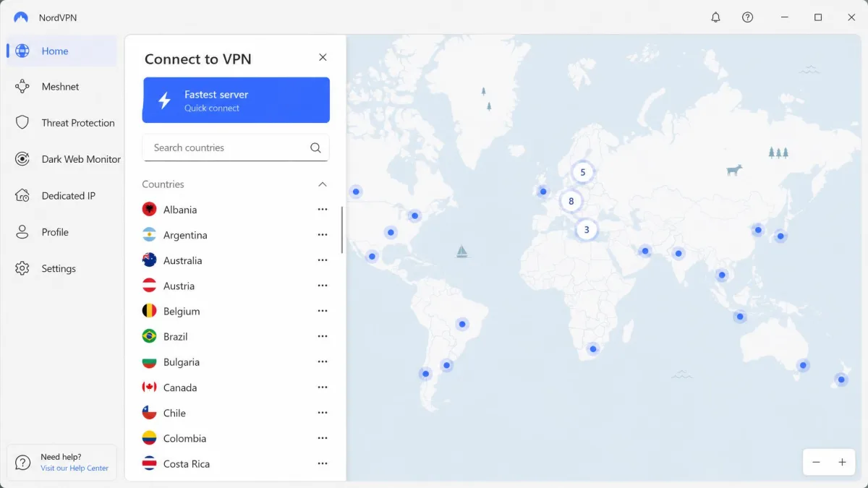Click the Brazil flag icon

150,336
